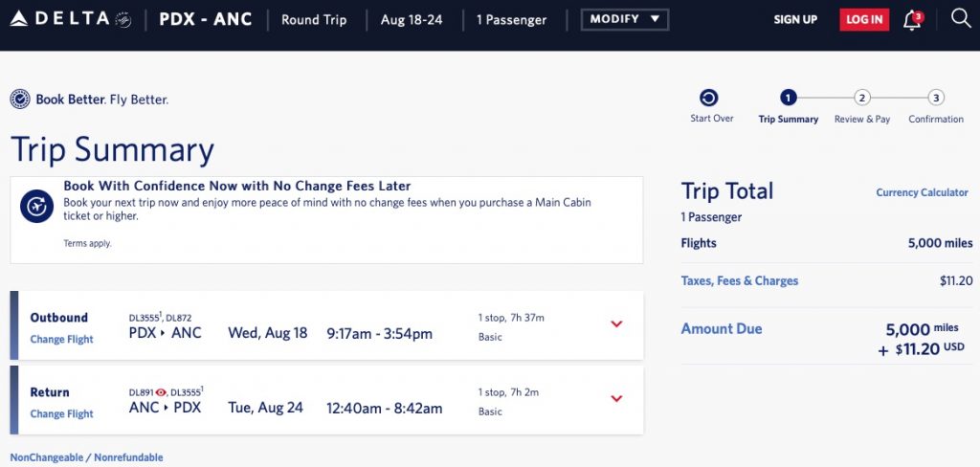Open the search magnifier icon

coord(960,18)
